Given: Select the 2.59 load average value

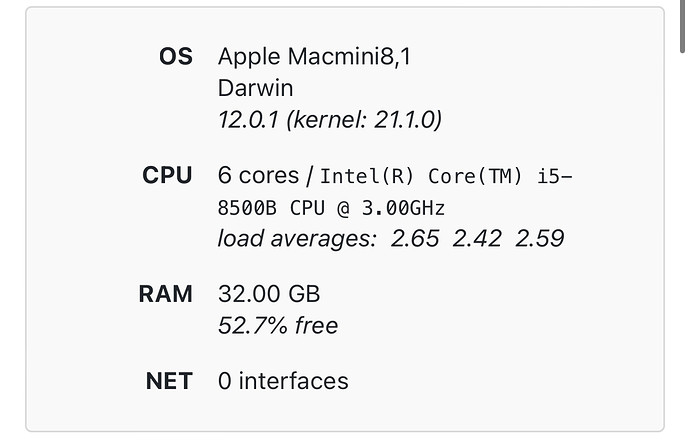Looking at the screenshot, I should [539, 239].
